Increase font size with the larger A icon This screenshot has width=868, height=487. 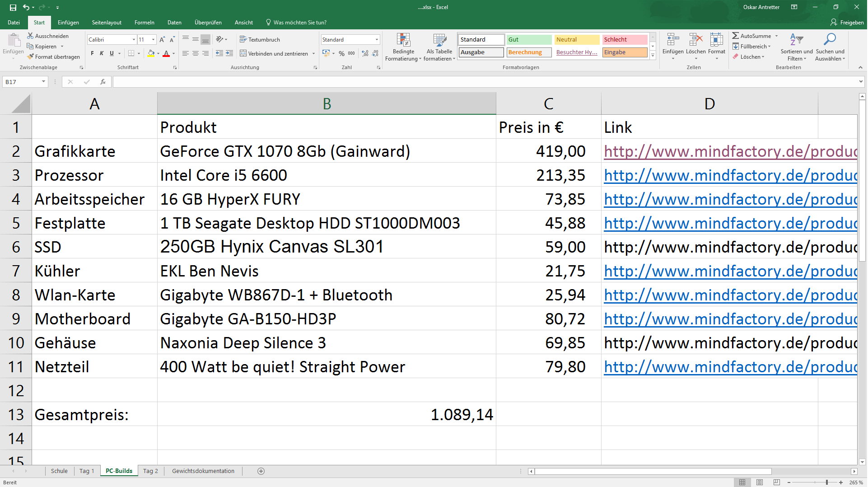(162, 40)
